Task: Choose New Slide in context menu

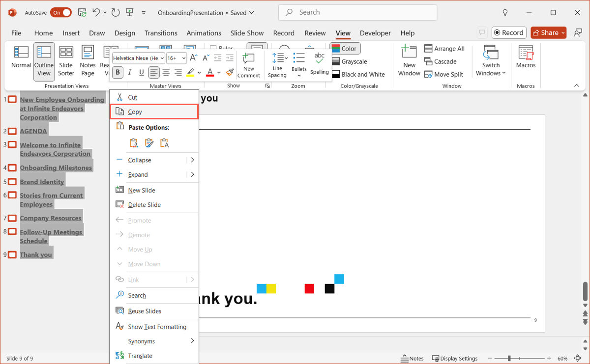Action: pyautogui.click(x=154, y=190)
